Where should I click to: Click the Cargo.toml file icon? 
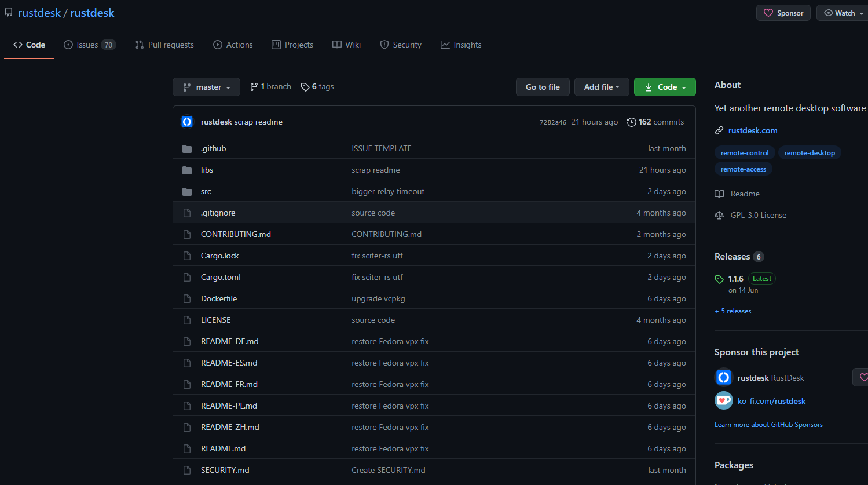click(187, 278)
